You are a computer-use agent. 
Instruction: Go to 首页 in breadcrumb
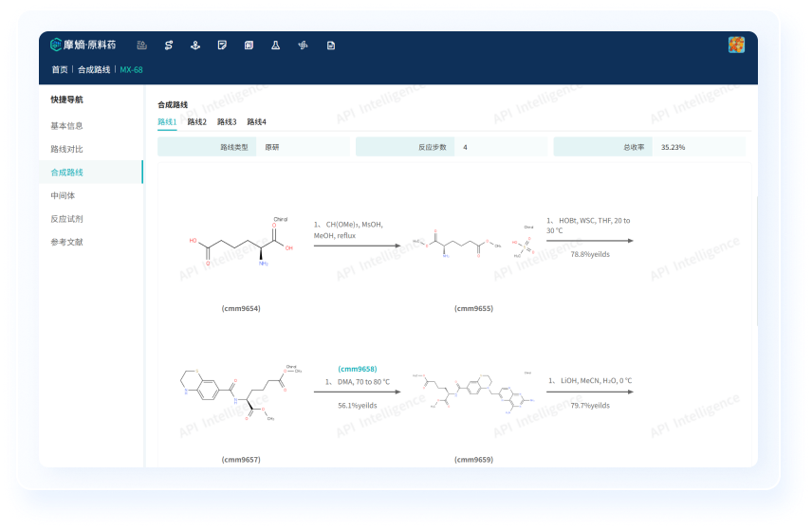(60, 70)
